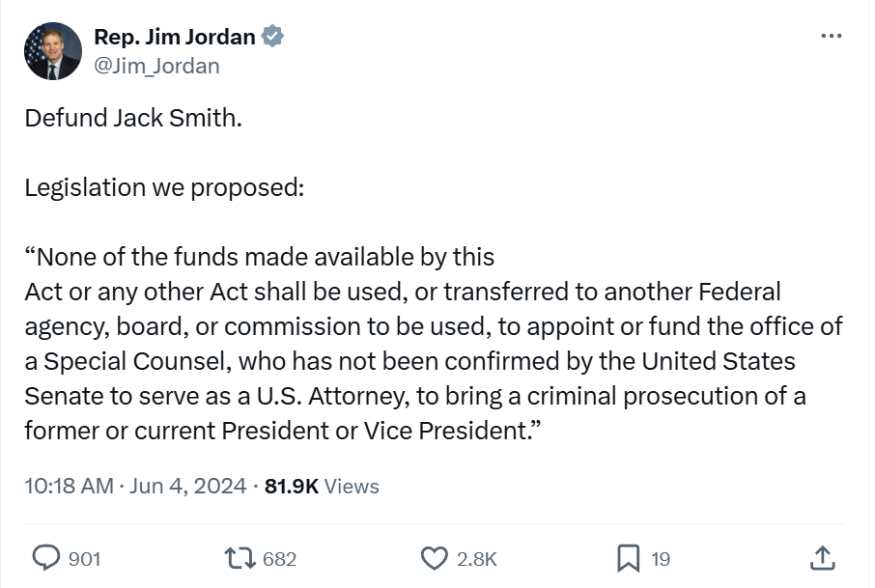The height and width of the screenshot is (588, 875).
Task: Open the Rep. Jim Jordan display name
Action: click(x=175, y=37)
